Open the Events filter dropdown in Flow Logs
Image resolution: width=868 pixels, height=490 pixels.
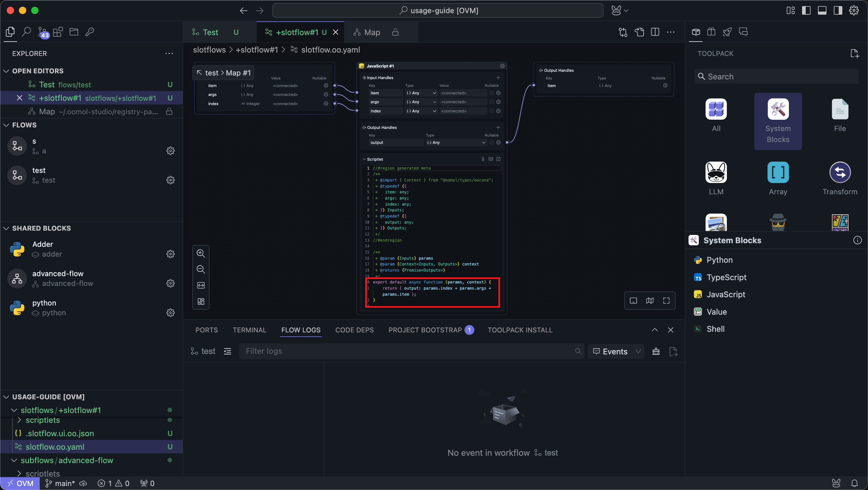point(616,351)
